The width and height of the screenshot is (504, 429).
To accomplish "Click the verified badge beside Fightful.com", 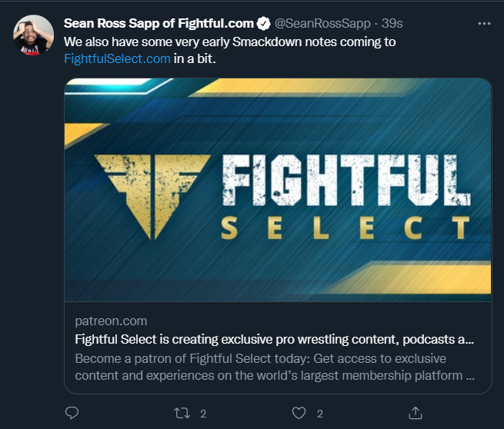I will point(263,23).
